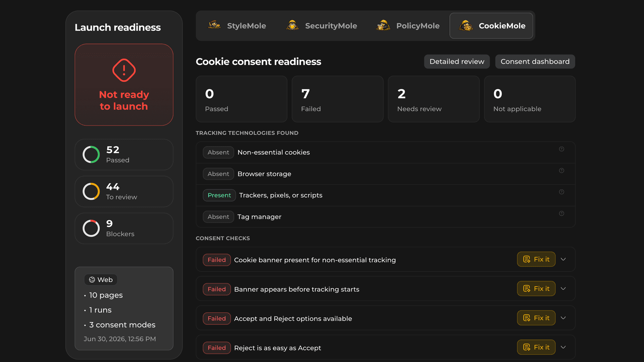The width and height of the screenshot is (644, 362).
Task: Expand Banner appears before tracking starts row
Action: point(563,289)
